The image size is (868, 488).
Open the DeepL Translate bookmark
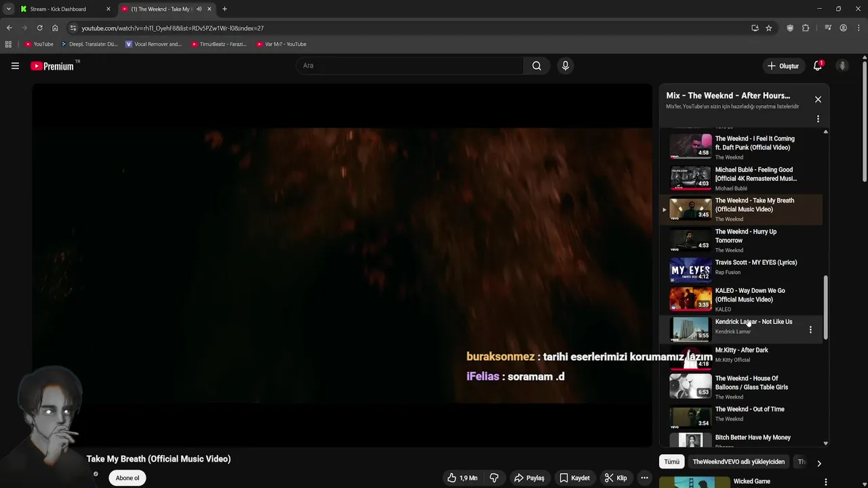[89, 44]
